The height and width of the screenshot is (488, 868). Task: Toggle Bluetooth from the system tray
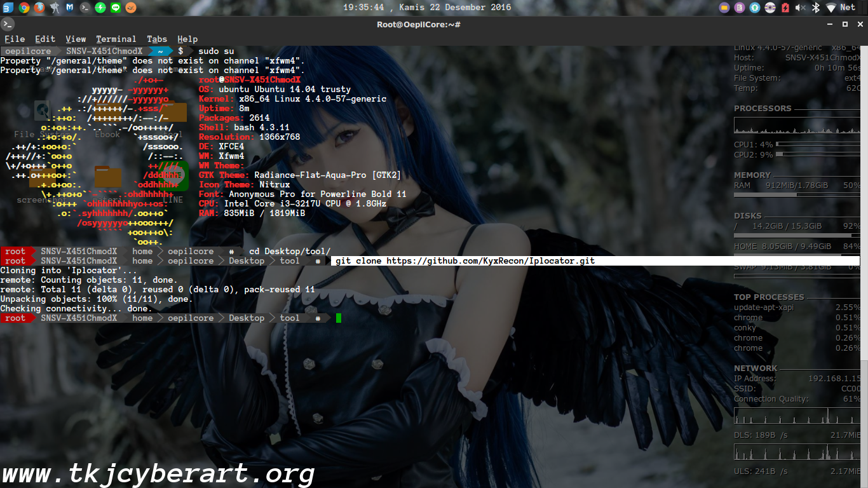pyautogui.click(x=815, y=8)
